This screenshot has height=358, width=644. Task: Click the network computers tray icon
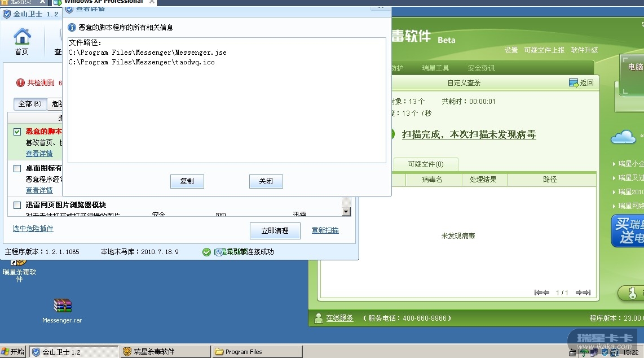tap(594, 352)
